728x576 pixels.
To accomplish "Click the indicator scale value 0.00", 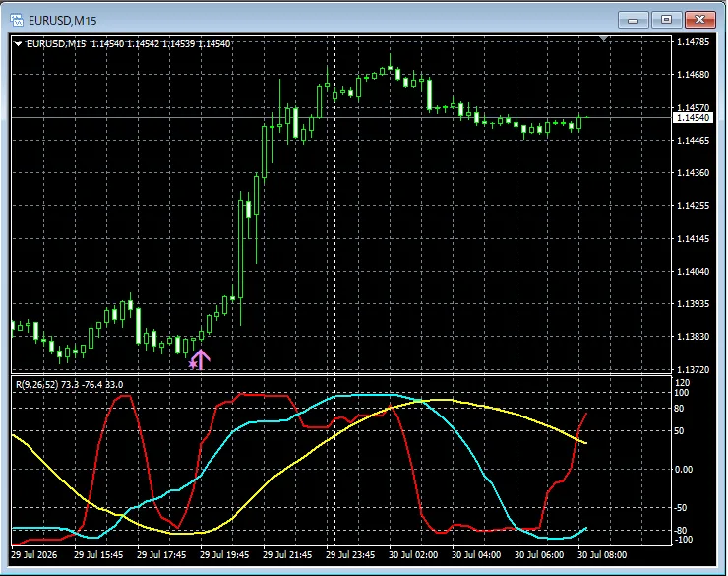I will click(x=684, y=470).
